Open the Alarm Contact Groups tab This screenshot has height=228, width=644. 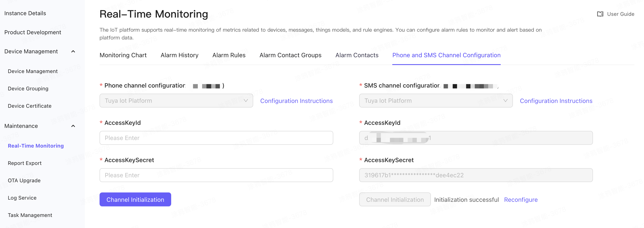point(290,55)
